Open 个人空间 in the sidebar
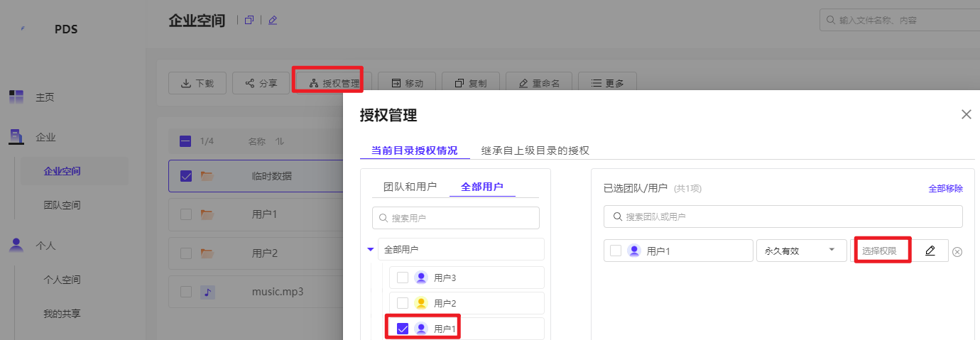This screenshot has height=340, width=980. 62,280
